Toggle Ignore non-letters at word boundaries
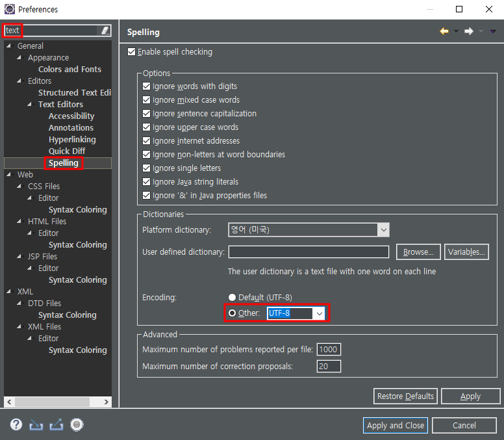The width and height of the screenshot is (504, 440). coord(146,155)
